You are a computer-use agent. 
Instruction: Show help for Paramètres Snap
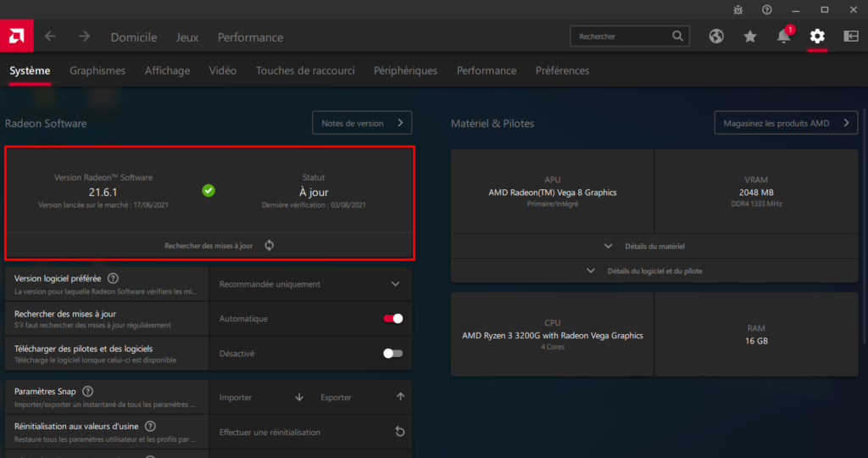tap(87, 392)
